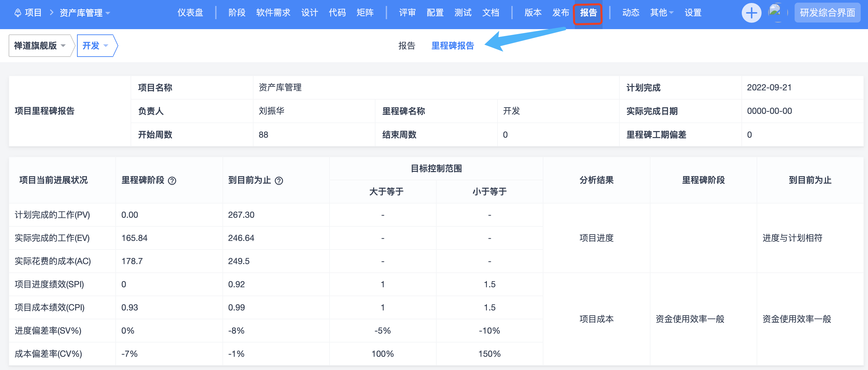This screenshot has width=868, height=370.
Task: Go to the 发布 section
Action: [x=560, y=13]
